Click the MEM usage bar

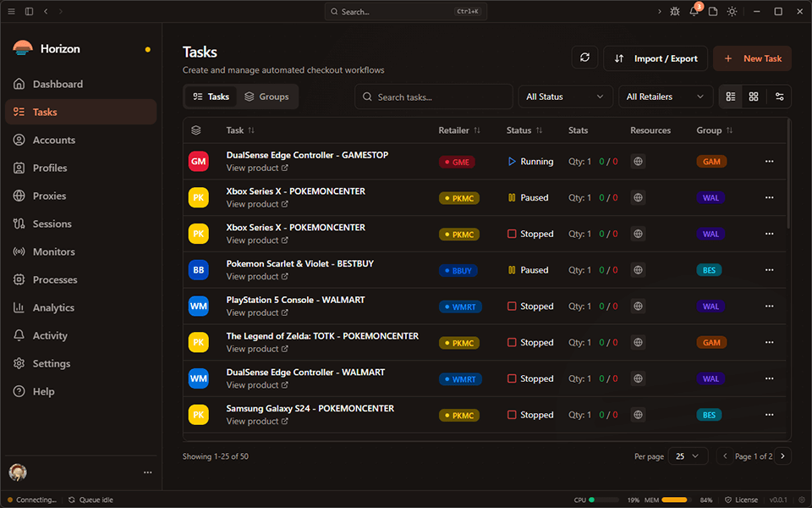click(x=677, y=500)
